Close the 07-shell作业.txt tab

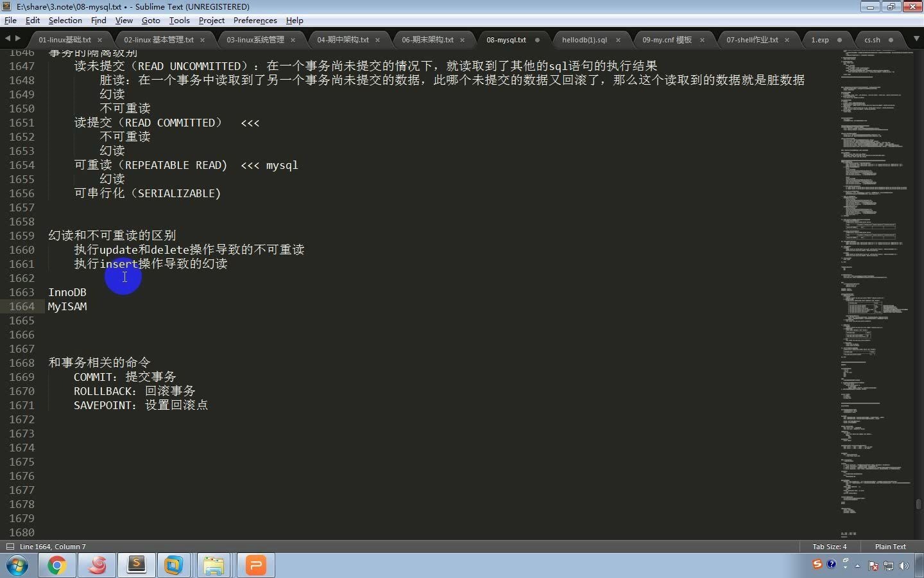787,40
